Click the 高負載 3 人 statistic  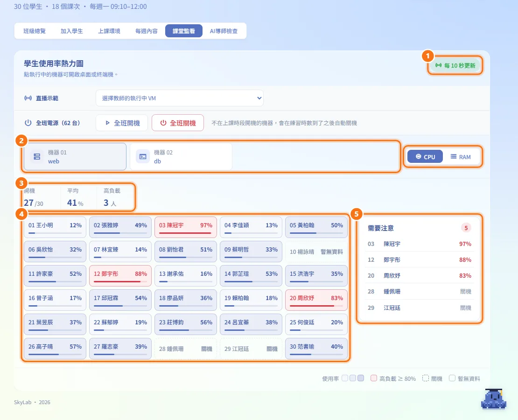coord(112,197)
